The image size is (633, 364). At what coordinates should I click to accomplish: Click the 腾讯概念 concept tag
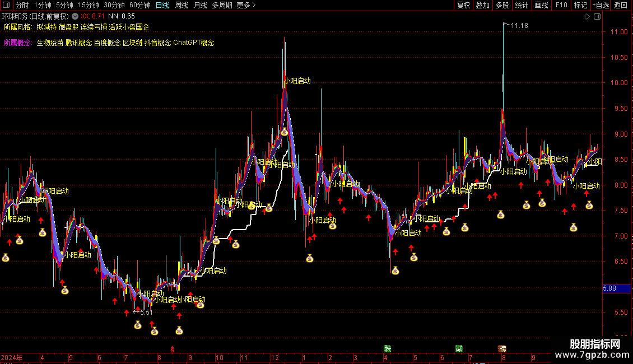tap(79, 43)
